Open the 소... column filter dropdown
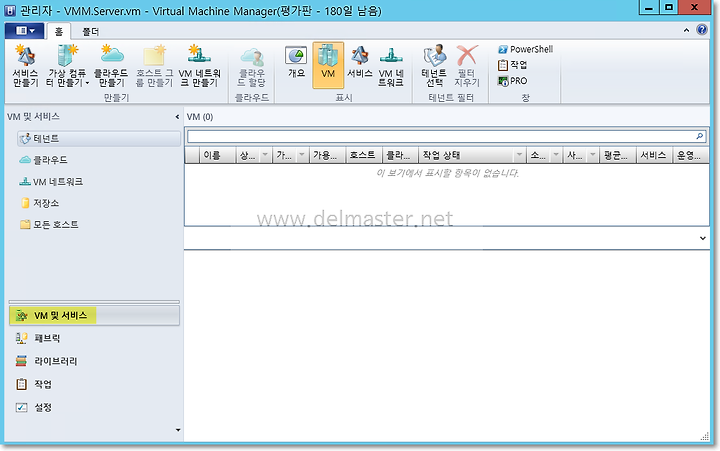This screenshot has height=451, width=720. click(556, 155)
